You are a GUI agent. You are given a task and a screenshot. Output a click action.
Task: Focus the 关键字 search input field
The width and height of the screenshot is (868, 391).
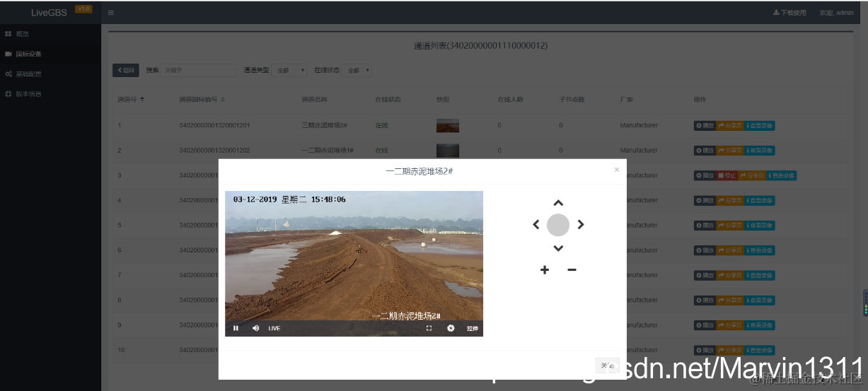[199, 70]
